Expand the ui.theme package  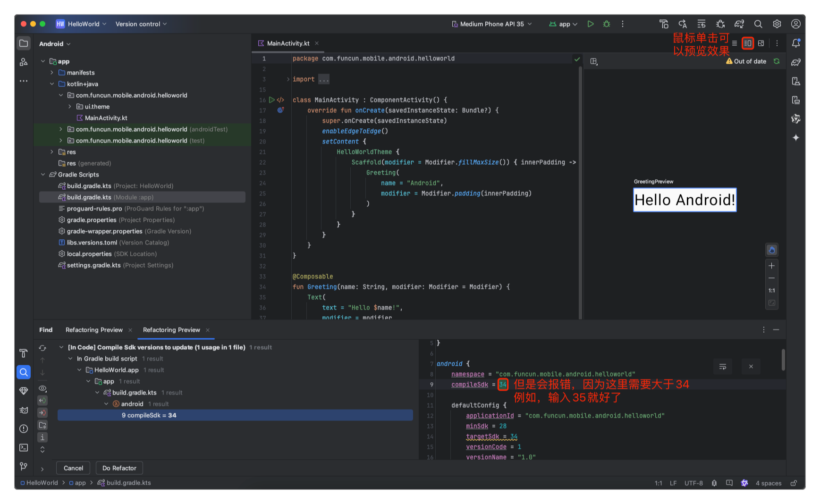(70, 107)
